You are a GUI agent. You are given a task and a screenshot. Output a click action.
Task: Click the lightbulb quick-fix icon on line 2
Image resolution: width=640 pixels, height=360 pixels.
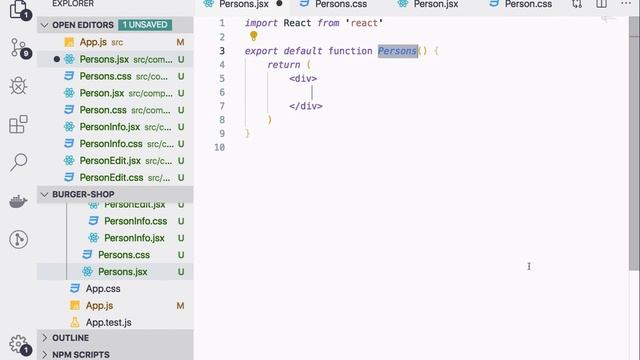[x=253, y=36]
